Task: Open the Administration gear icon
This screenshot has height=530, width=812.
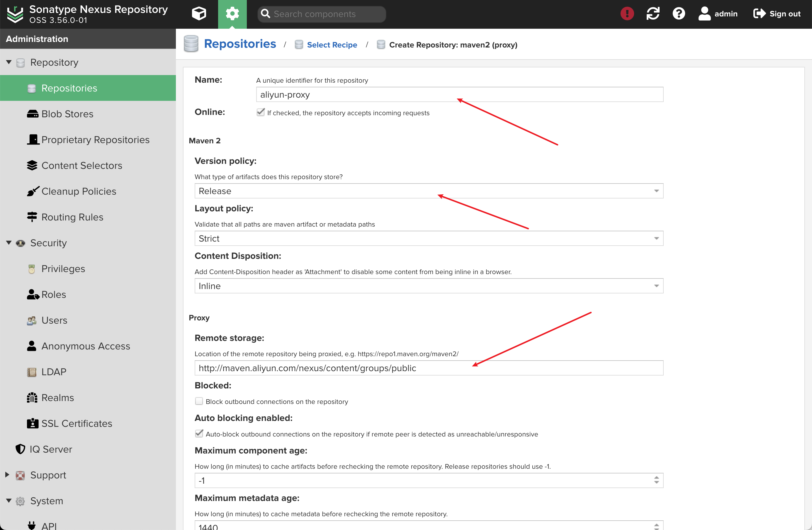Action: coord(232,14)
